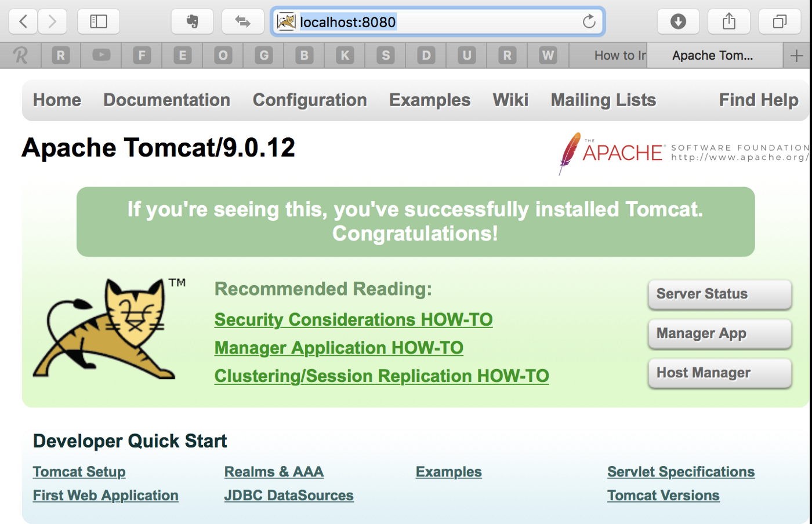The width and height of the screenshot is (812, 524).
Task: Open Find Help in the top nav
Action: (x=759, y=100)
